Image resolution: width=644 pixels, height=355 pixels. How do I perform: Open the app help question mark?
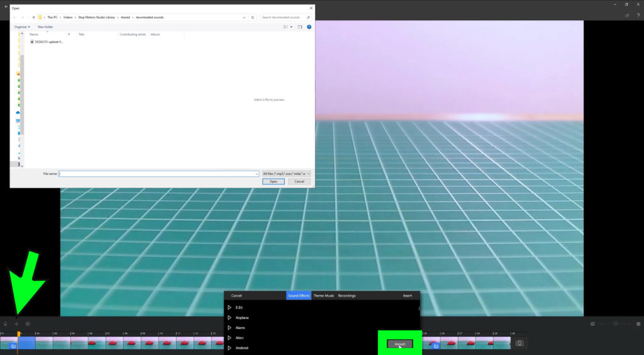[x=639, y=15]
